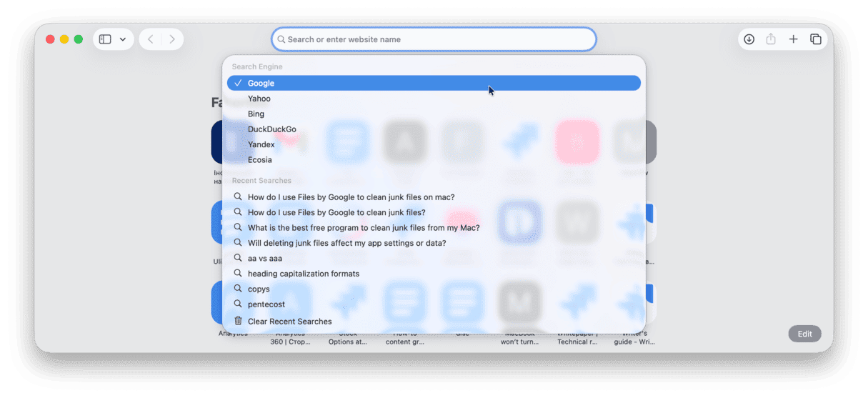Choose Ecosia search engine
Screen dimensions: 868x398
click(434, 159)
